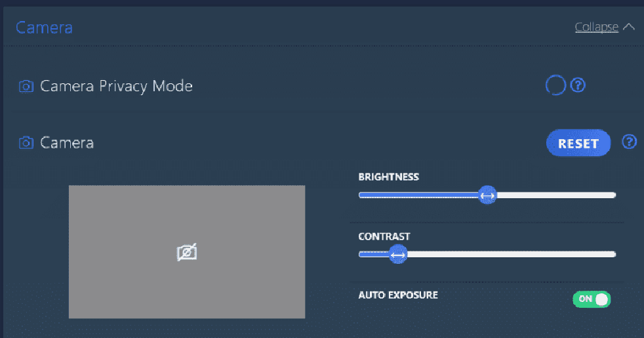
Task: Click the camera icon beside Camera Privacy Mode
Action: click(x=26, y=86)
